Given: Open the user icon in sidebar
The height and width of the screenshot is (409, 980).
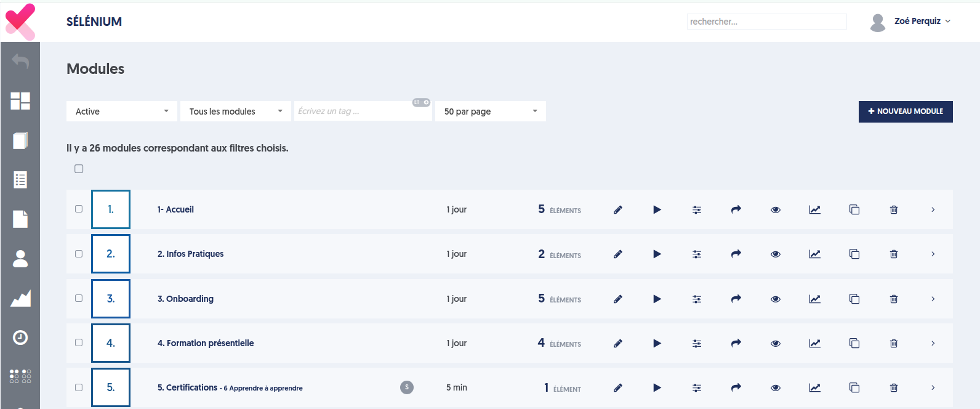Looking at the screenshot, I should [20, 259].
